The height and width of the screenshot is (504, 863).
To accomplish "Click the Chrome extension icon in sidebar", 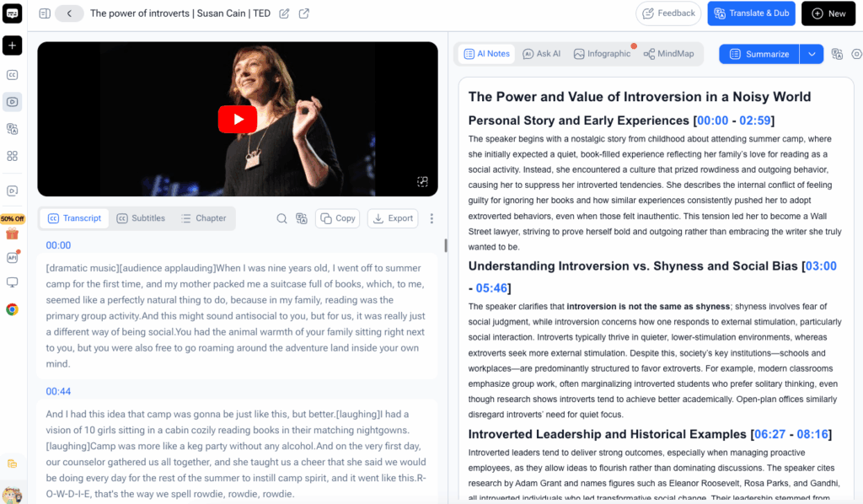I will [12, 309].
